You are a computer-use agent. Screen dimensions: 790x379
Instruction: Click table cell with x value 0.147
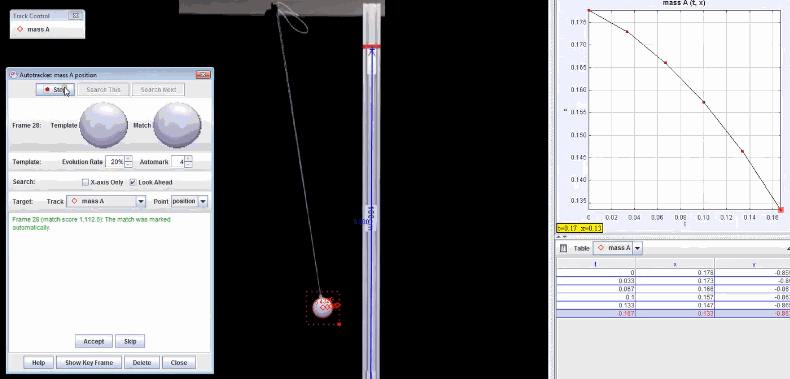tap(675, 305)
